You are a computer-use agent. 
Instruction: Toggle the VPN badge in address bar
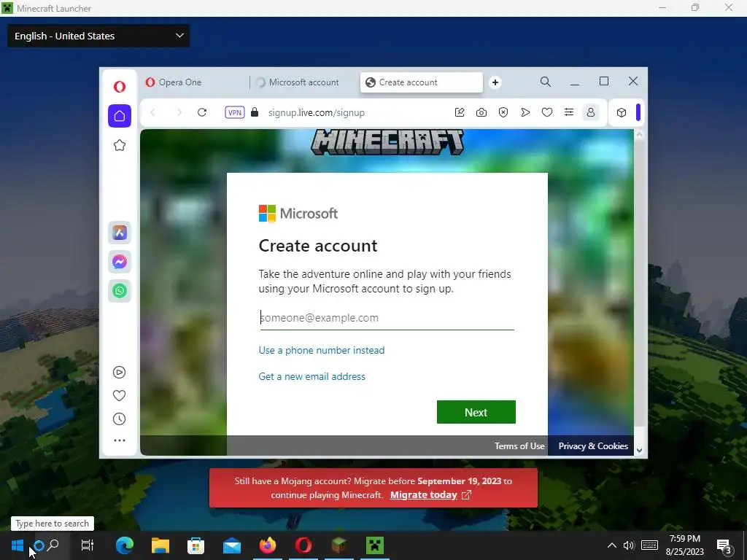click(234, 112)
